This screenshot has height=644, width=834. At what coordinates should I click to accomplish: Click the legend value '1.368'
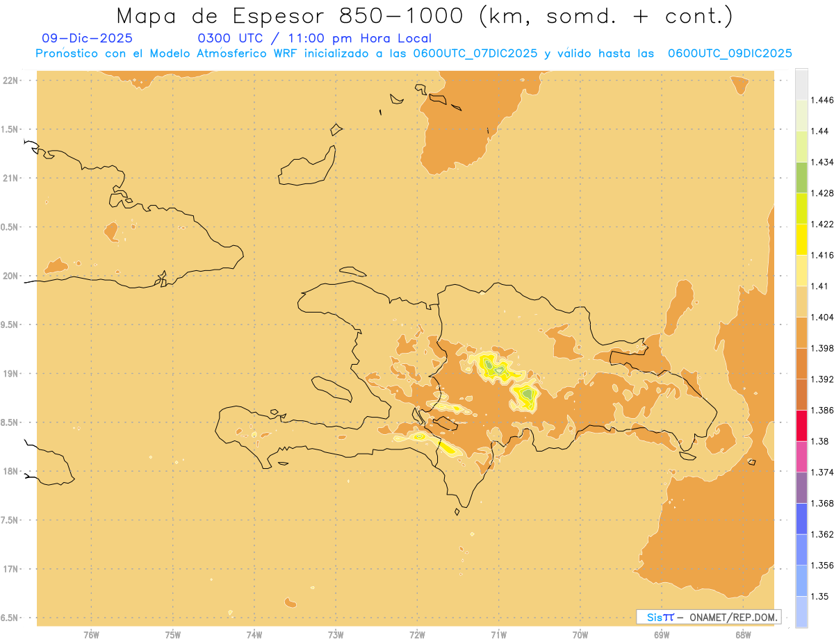821,503
